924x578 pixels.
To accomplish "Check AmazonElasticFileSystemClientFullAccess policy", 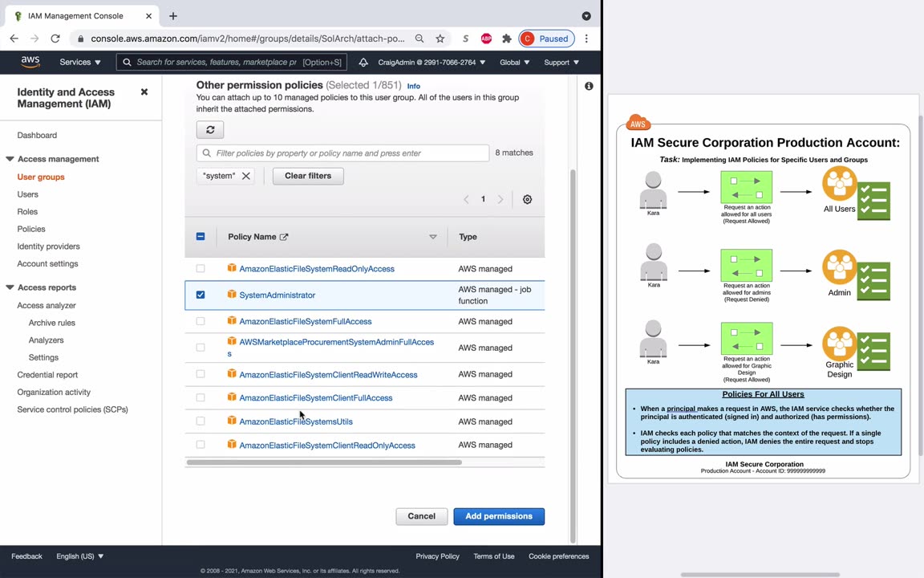I will pos(201,397).
